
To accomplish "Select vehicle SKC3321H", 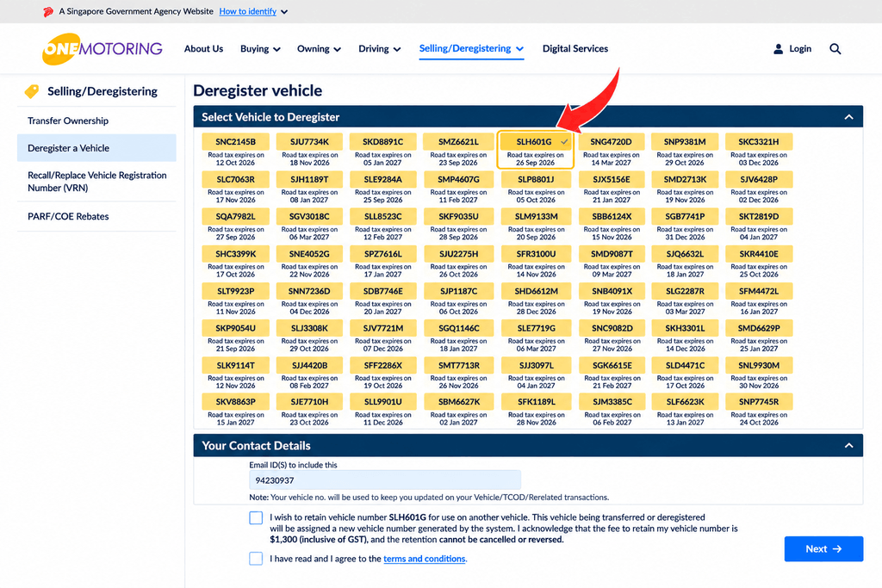I will point(759,142).
